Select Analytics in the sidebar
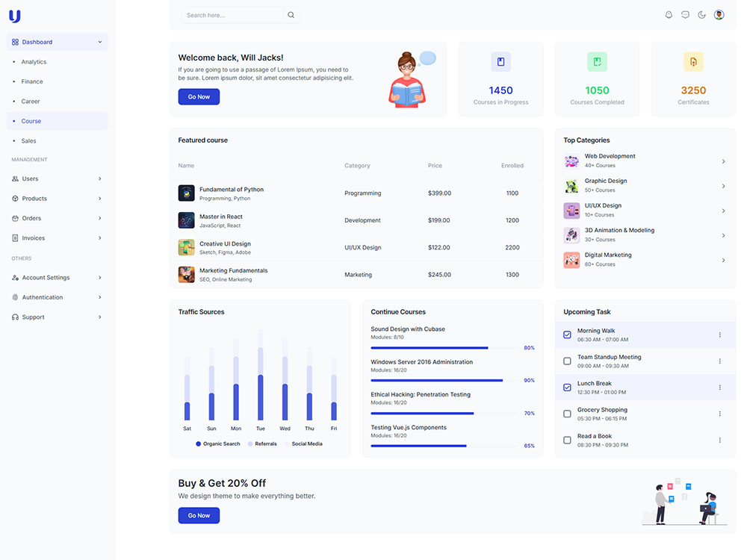 click(34, 62)
